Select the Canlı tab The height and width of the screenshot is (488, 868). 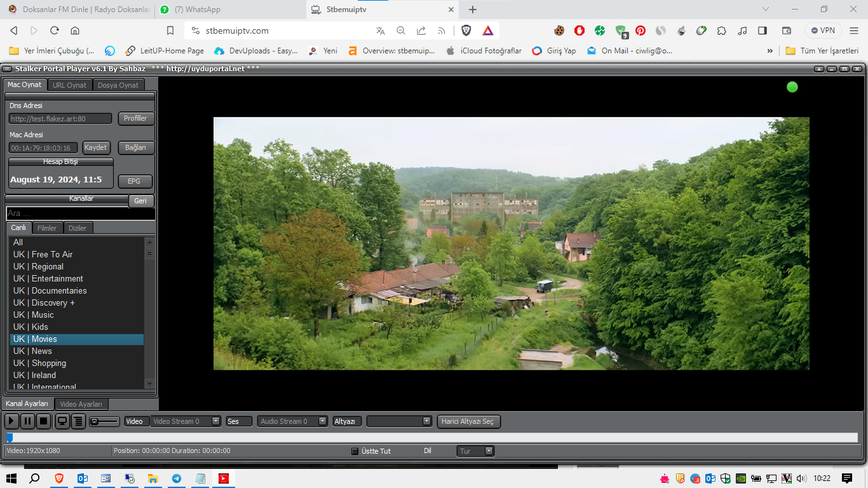click(18, 227)
